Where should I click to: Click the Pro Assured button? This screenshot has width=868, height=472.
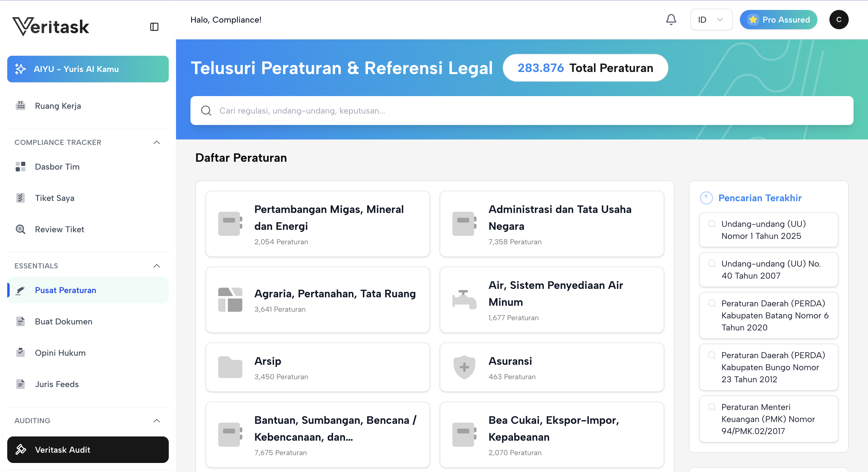pos(778,20)
